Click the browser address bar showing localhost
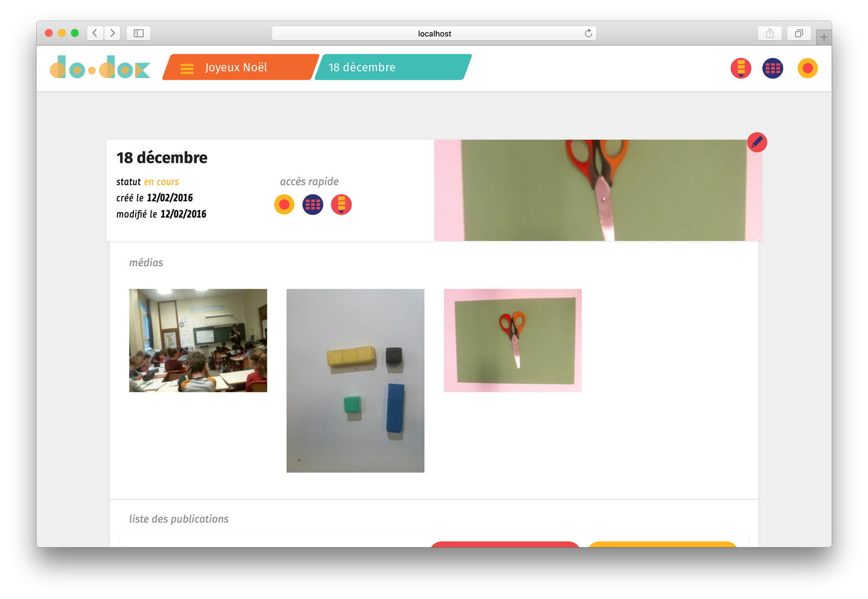 coord(434,34)
